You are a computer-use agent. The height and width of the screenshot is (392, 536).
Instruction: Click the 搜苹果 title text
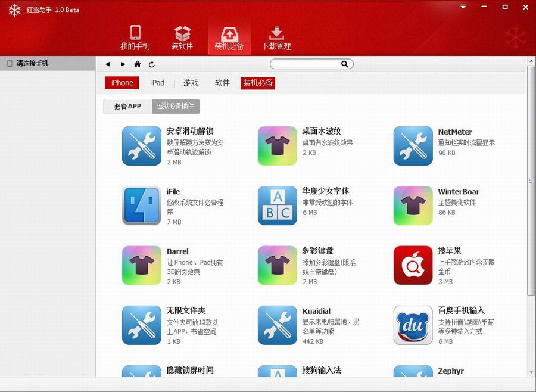pyautogui.click(x=450, y=251)
